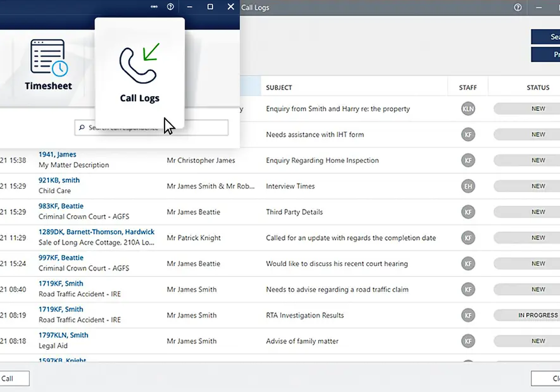Screen dimensions: 560x392
Task: Maximize the front window
Action: 210,7
